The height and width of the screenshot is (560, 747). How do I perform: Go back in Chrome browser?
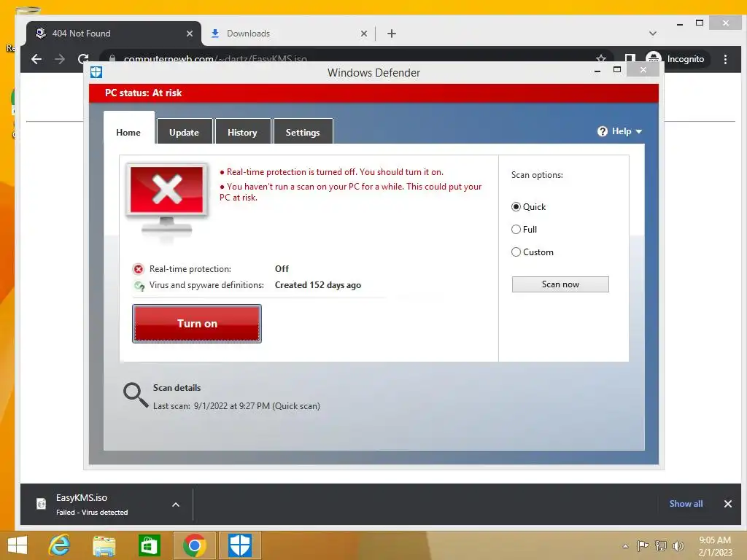(x=36, y=59)
